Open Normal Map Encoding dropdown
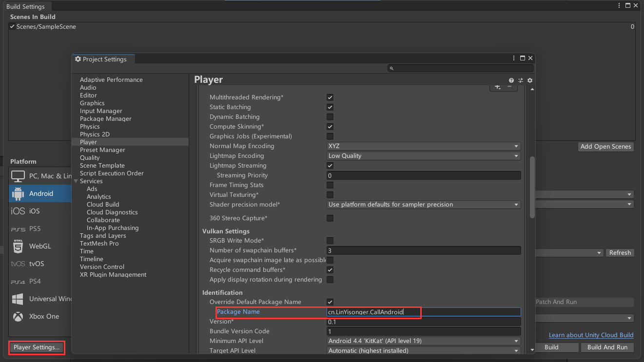The image size is (644, 362). coord(424,146)
